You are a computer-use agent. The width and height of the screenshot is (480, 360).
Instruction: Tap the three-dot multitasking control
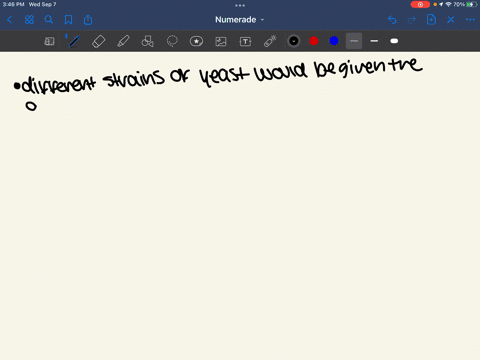(240, 5)
